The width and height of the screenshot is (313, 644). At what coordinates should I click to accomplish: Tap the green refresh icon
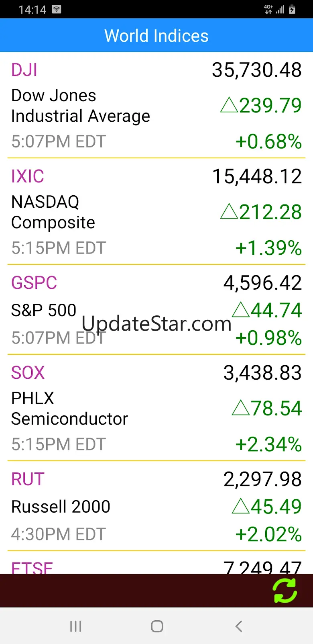[285, 591]
